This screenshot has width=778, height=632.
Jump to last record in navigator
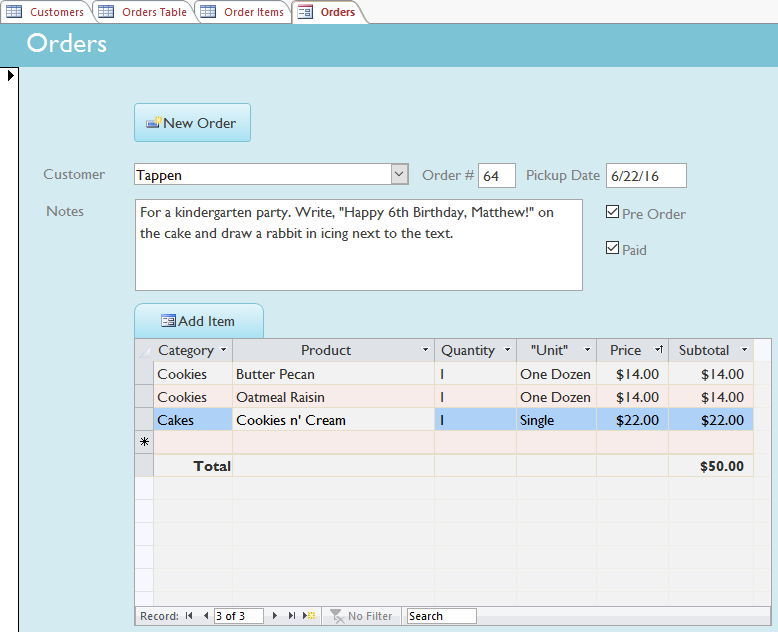coord(292,616)
